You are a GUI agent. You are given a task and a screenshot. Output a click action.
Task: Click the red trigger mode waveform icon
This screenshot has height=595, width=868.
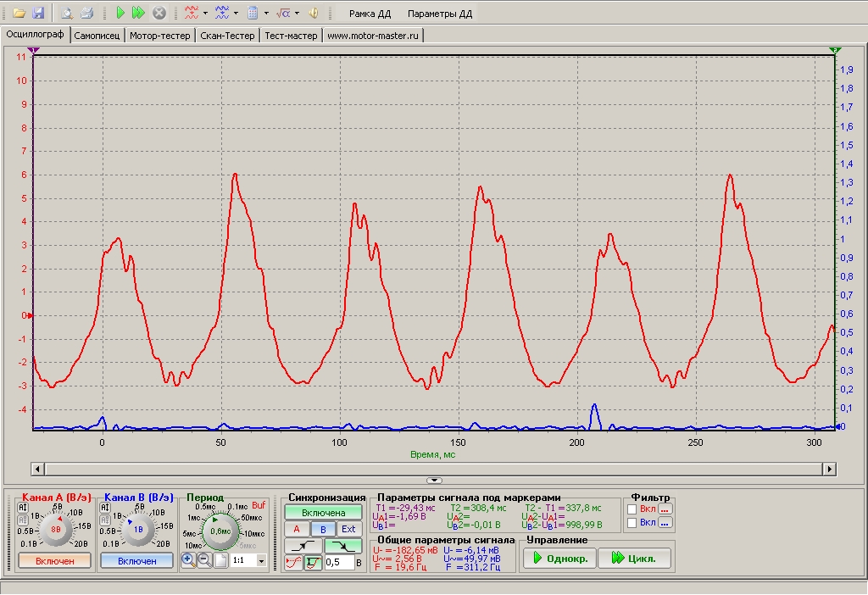click(x=293, y=562)
